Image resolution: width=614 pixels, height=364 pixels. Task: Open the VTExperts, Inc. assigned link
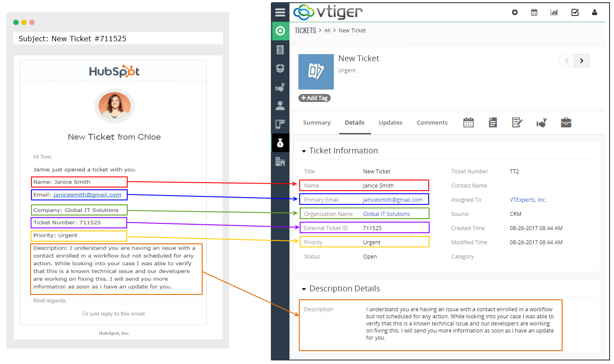[528, 200]
